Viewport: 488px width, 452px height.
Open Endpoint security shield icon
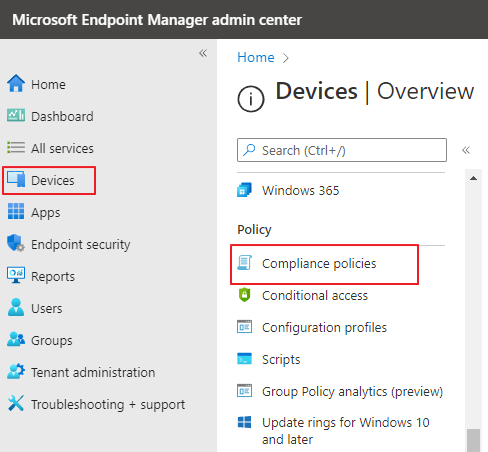coord(16,243)
